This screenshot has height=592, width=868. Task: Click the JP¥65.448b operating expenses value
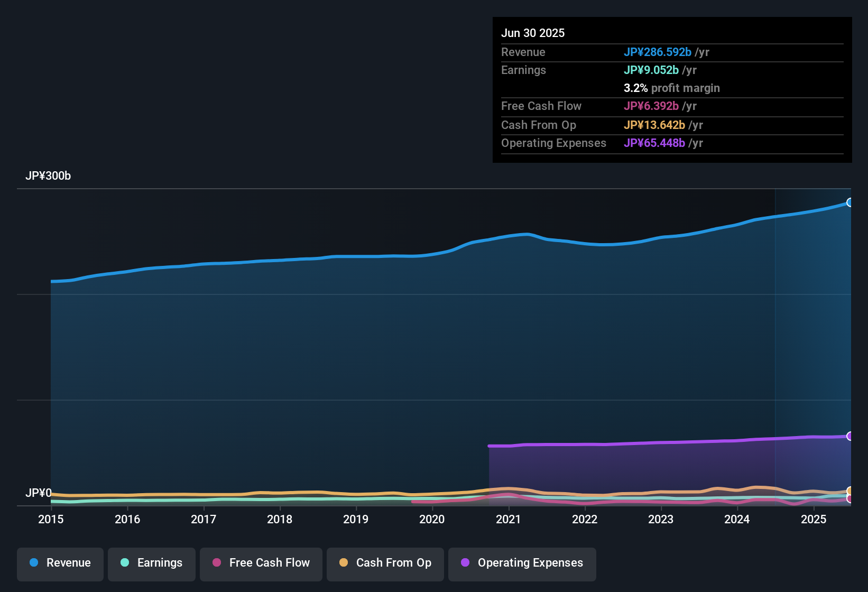click(x=654, y=143)
